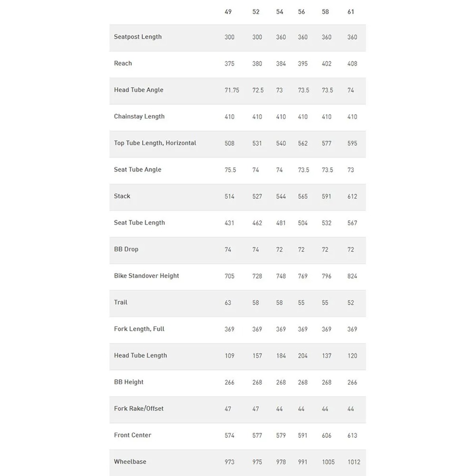This screenshot has width=476, height=476.
Task: Select the Fork Length, Full label
Action: click(139, 329)
